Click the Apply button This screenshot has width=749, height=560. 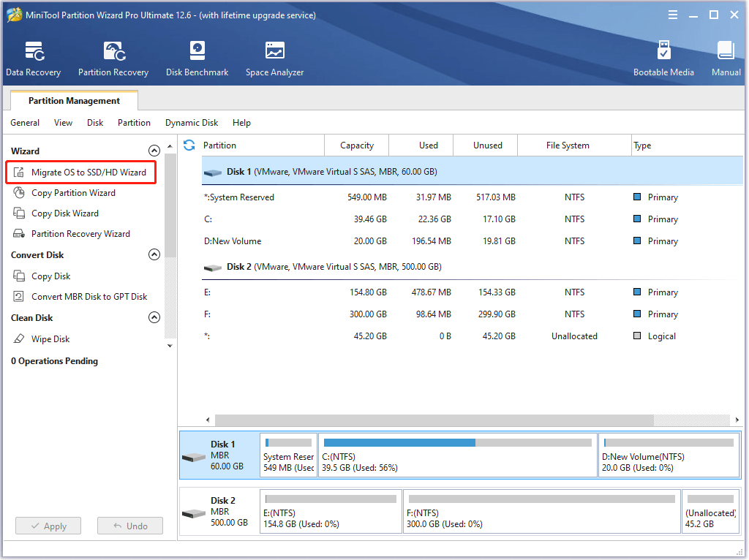tap(48, 526)
